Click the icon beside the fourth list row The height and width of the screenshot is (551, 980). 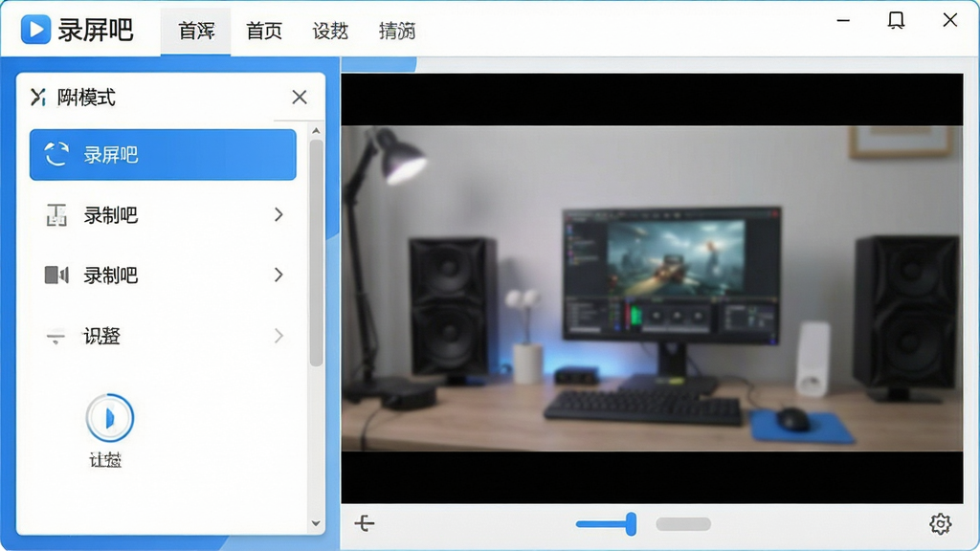point(56,337)
